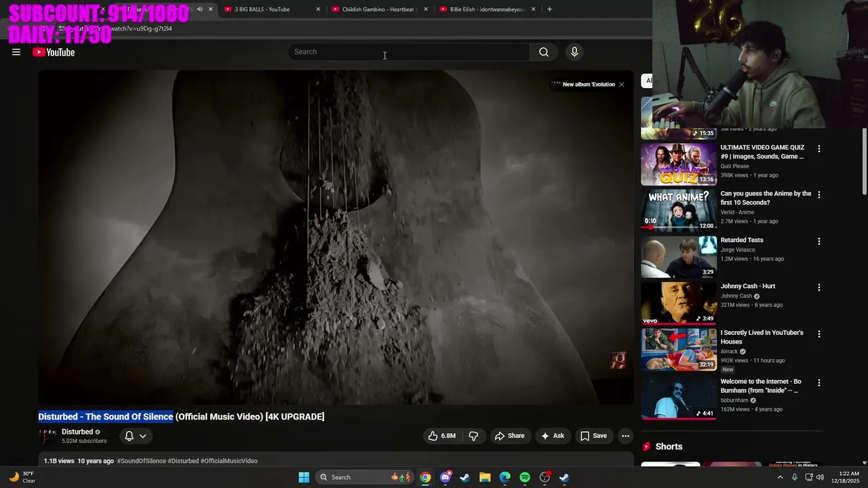Play the What Anime thumbnail
Screen dimensions: 868x488
coord(679,210)
